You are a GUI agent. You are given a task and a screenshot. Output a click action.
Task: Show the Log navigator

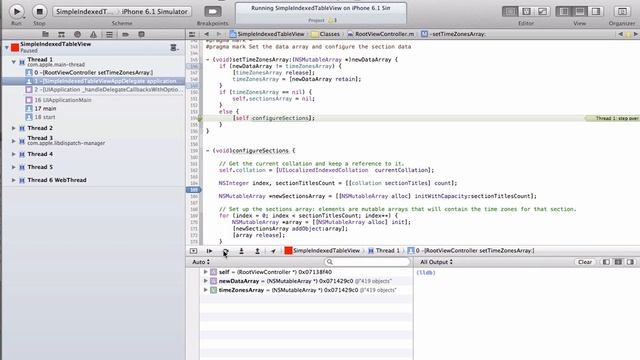(141, 34)
